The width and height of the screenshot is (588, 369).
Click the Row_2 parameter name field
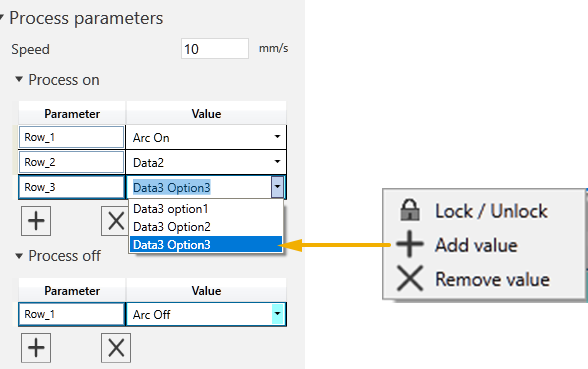pyautogui.click(x=71, y=162)
